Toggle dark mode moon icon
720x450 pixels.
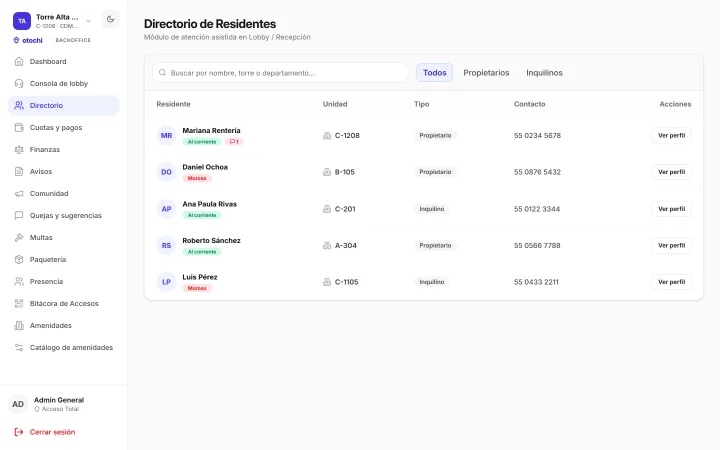tap(110, 19)
